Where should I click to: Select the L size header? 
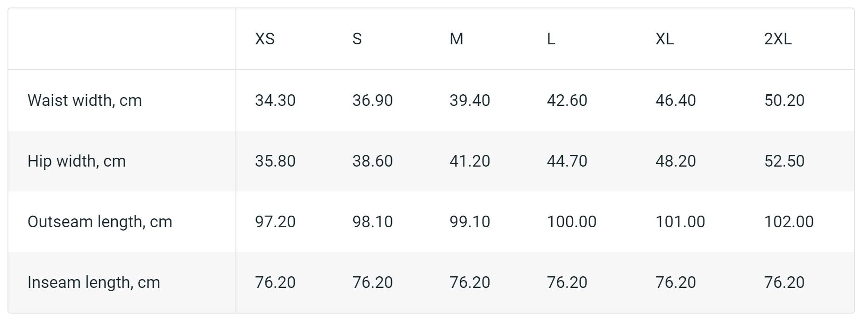(x=551, y=39)
